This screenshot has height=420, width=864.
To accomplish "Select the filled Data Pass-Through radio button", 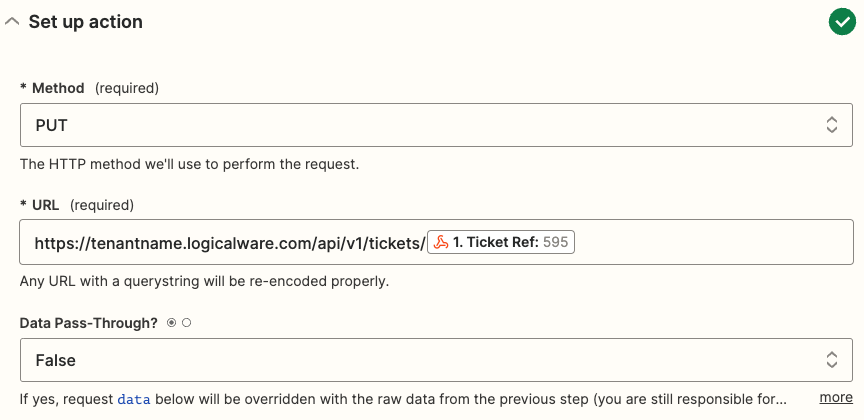I will (x=172, y=323).
